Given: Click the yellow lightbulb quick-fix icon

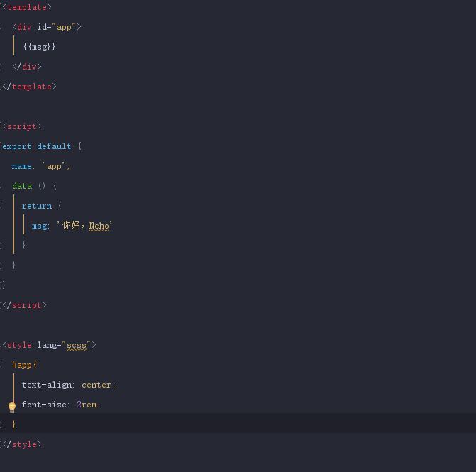Looking at the screenshot, I should point(11,407).
